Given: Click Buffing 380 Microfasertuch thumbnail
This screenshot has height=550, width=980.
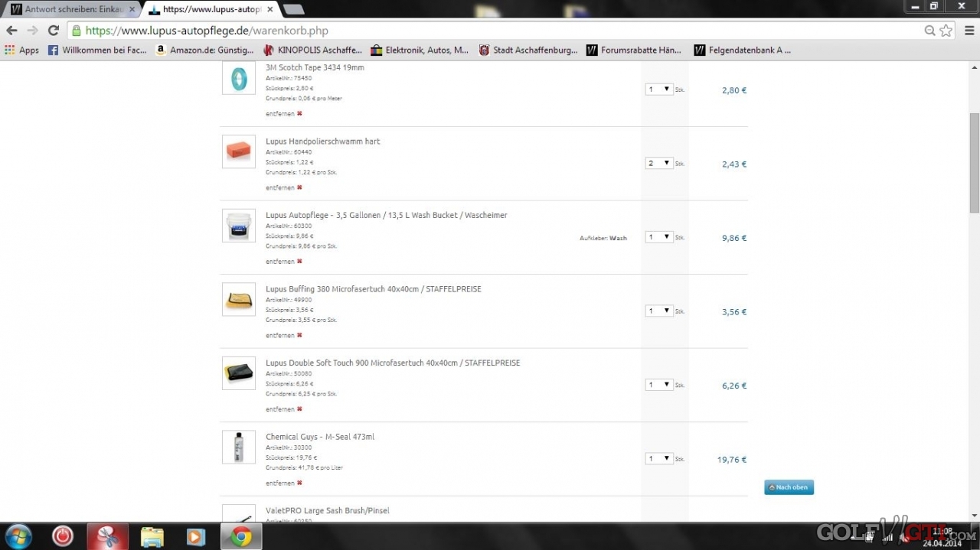Looking at the screenshot, I should point(239,299).
